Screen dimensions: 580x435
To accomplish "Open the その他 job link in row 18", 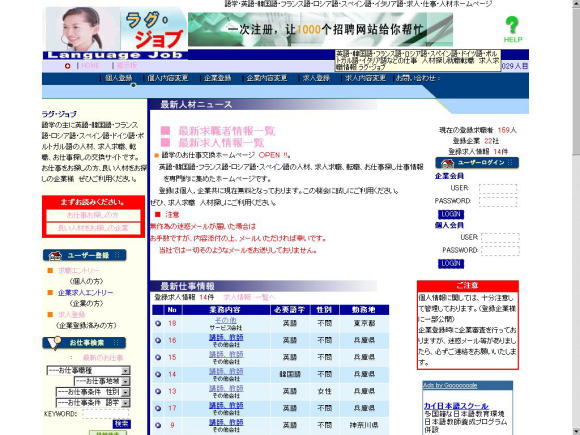I will pos(226,320).
